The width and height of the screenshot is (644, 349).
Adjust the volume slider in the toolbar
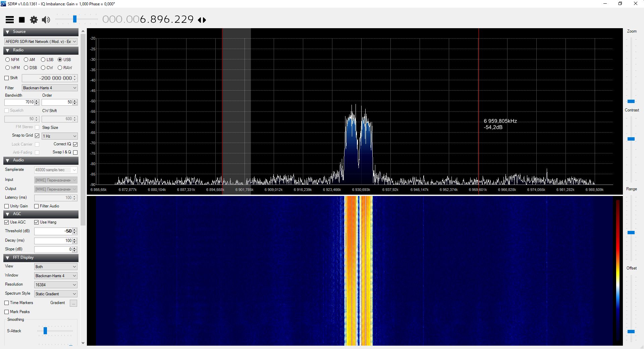point(75,19)
